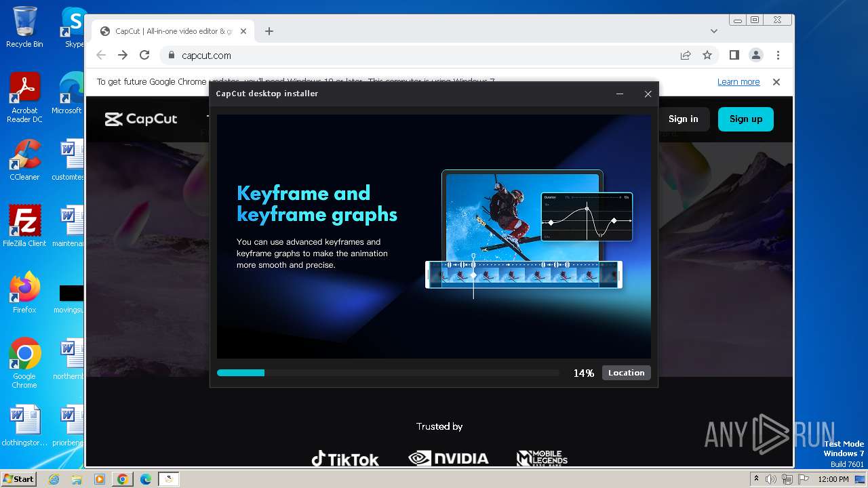
Task: Open the northern Word document
Action: point(69,359)
